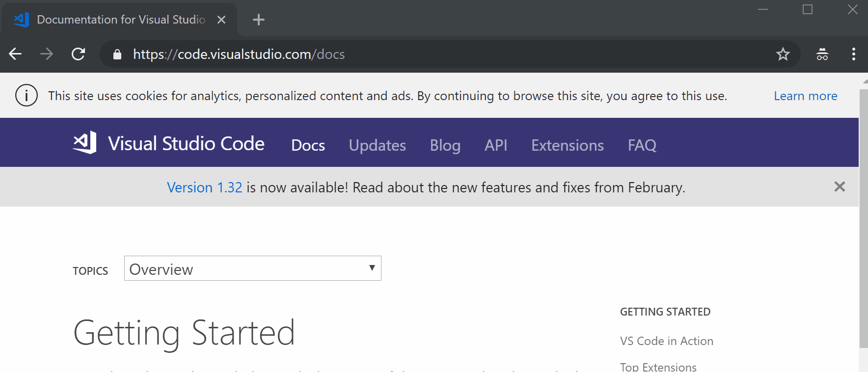
Task: Open a new tab with the plus icon
Action: (x=258, y=20)
